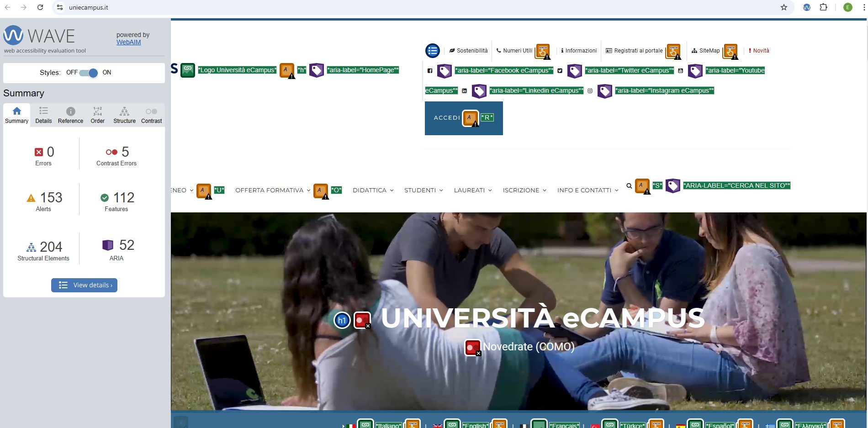868x428 pixels.
Task: Open the Sostenibilità link
Action: pyautogui.click(x=468, y=51)
